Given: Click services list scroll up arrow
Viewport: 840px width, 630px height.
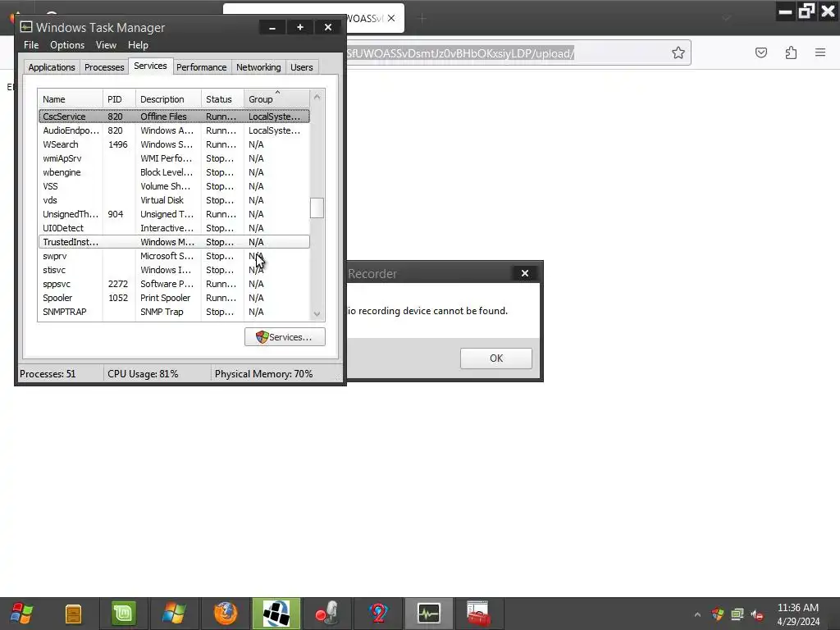Looking at the screenshot, I should pyautogui.click(x=317, y=97).
